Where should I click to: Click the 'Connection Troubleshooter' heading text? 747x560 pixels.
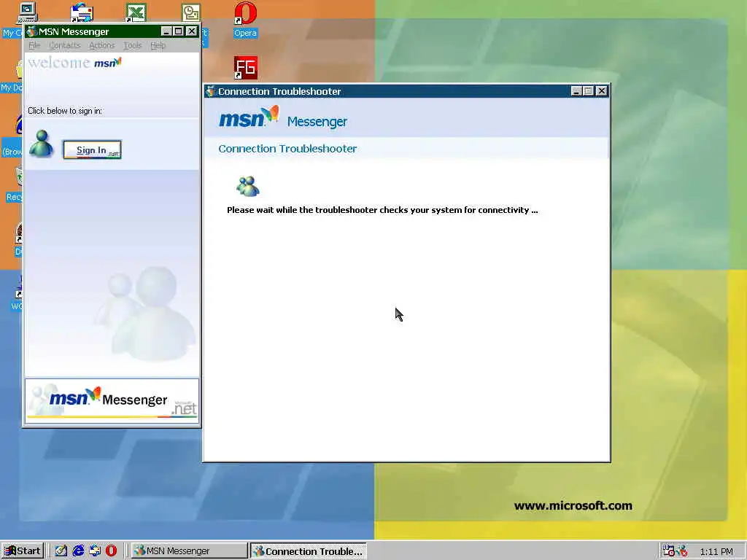click(287, 149)
